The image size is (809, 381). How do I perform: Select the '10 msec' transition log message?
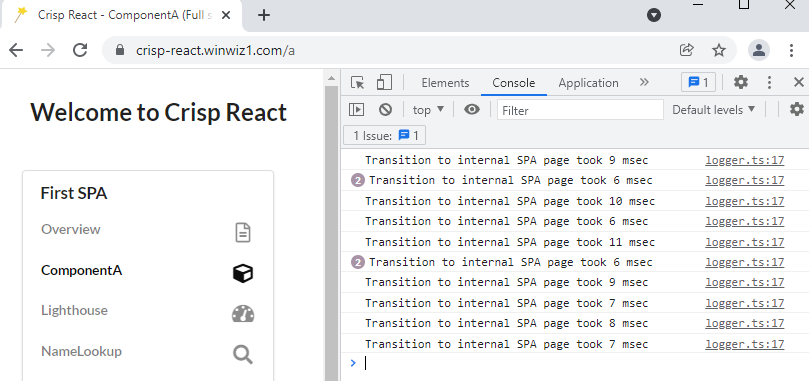click(x=510, y=201)
